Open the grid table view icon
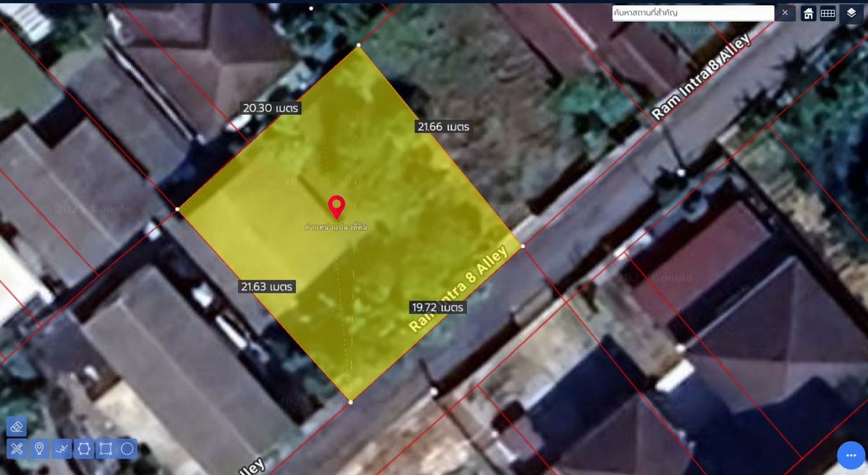 click(828, 13)
